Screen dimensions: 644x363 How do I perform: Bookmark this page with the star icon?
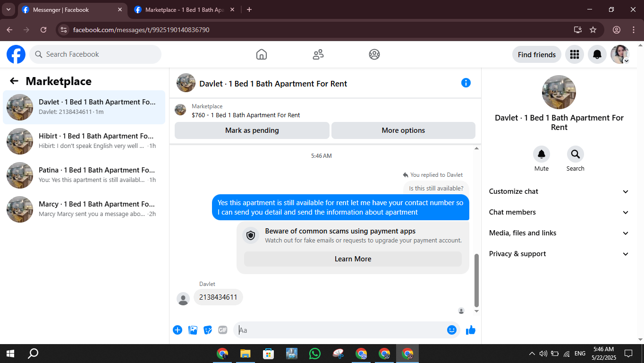593,30
